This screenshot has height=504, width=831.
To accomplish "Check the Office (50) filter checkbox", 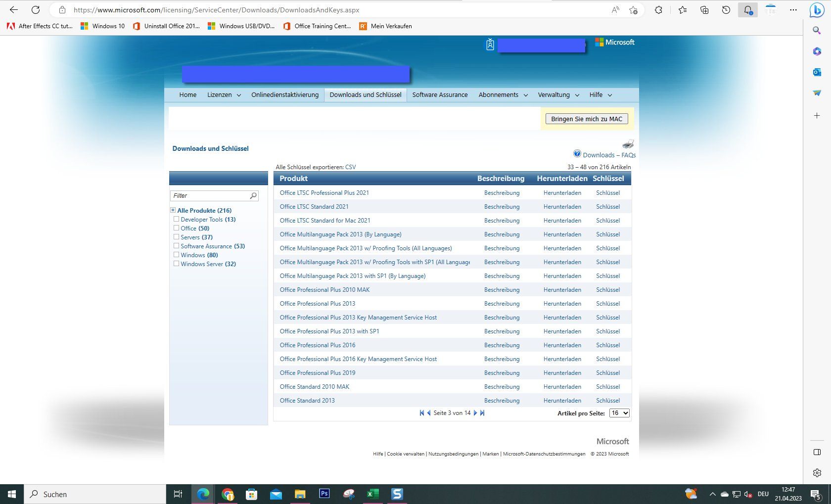I will (x=176, y=228).
